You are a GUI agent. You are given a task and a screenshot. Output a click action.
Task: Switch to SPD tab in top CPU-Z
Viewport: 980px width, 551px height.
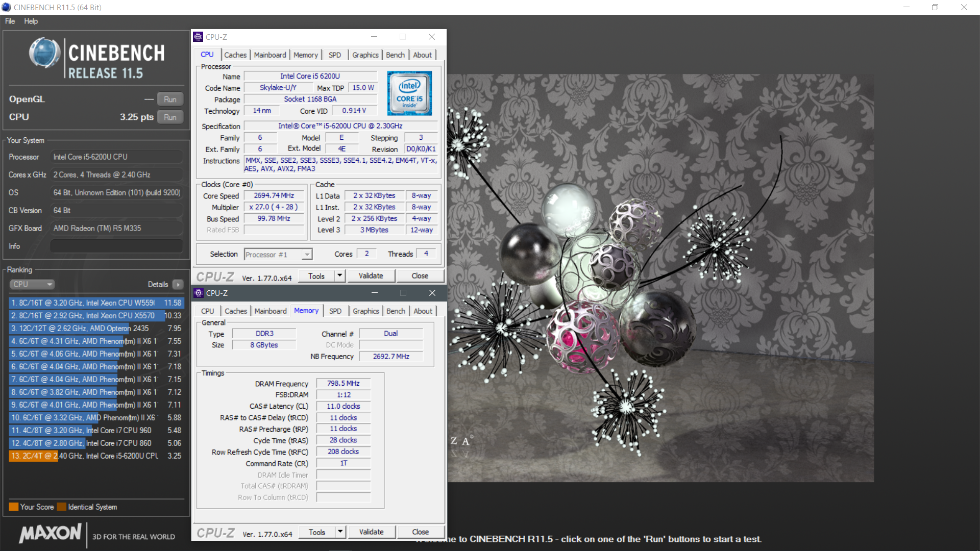[335, 55]
